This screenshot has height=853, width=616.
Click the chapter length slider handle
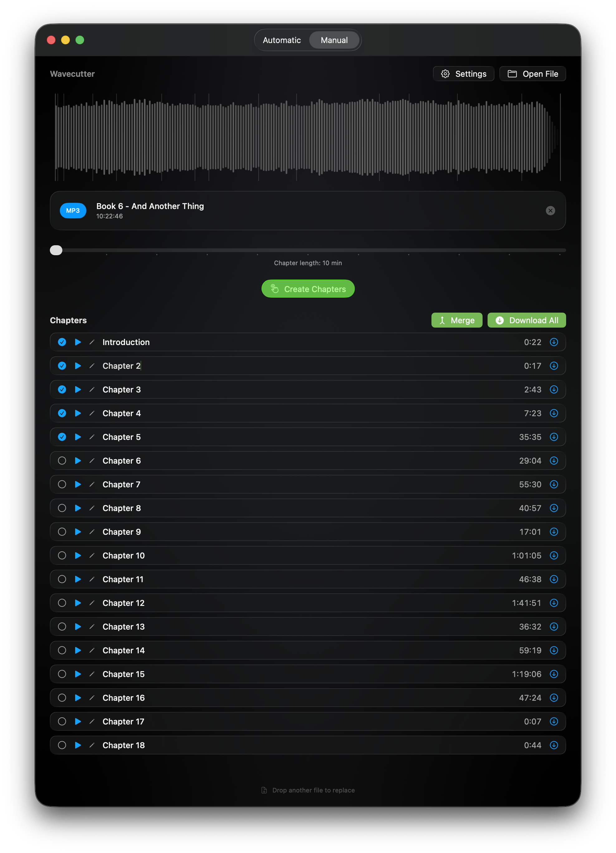click(56, 250)
